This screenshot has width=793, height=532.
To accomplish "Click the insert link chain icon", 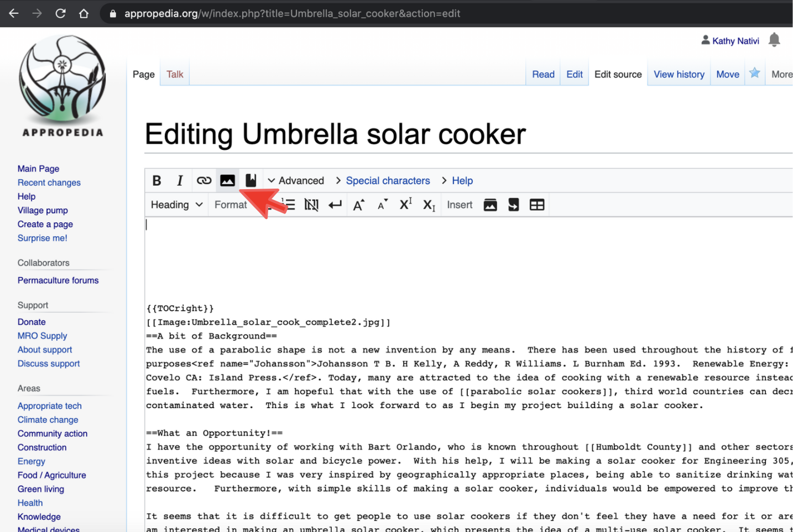I will point(204,181).
